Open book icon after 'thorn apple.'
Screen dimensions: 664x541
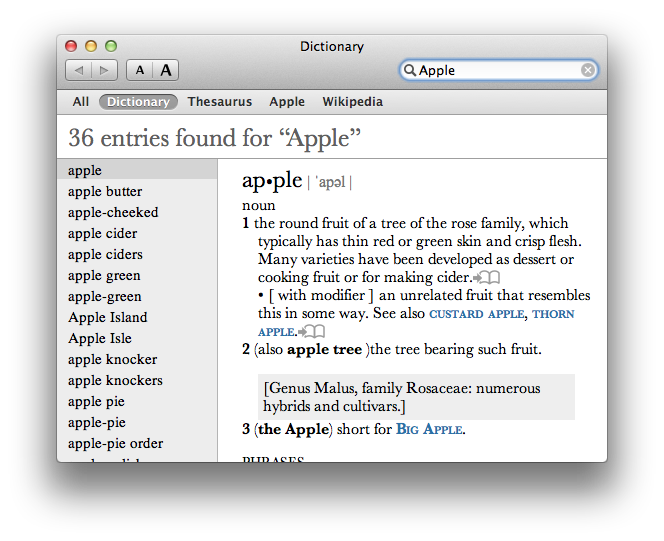[312, 331]
